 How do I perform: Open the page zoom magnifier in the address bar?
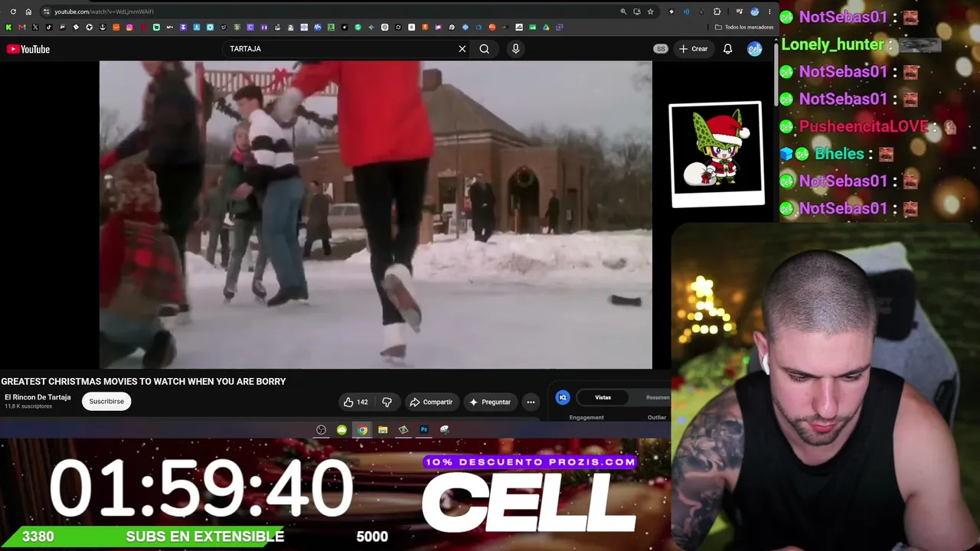click(623, 11)
